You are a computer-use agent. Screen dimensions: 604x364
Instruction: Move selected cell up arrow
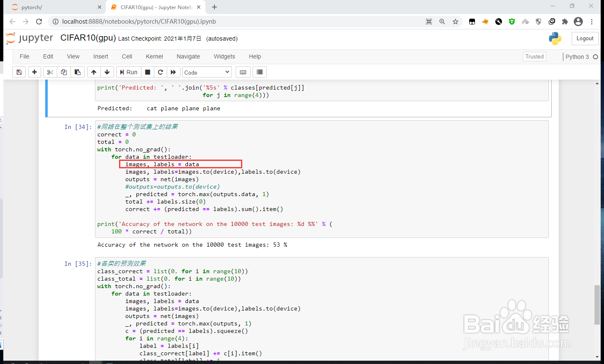click(94, 72)
